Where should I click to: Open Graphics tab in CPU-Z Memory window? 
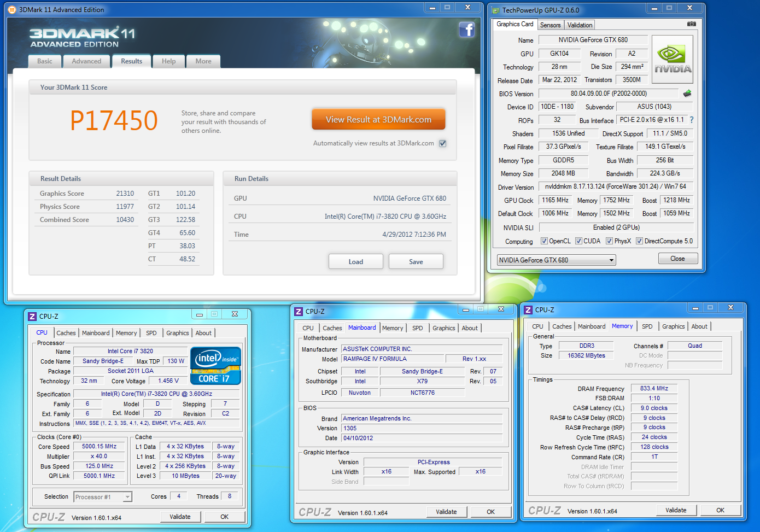click(x=674, y=326)
